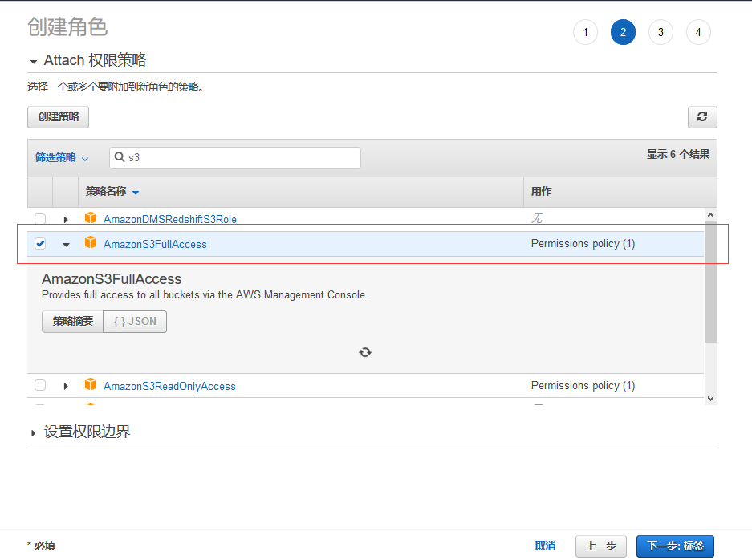Viewport: 752px width, 560px height.
Task: Jump to wizard step 4
Action: click(x=698, y=32)
